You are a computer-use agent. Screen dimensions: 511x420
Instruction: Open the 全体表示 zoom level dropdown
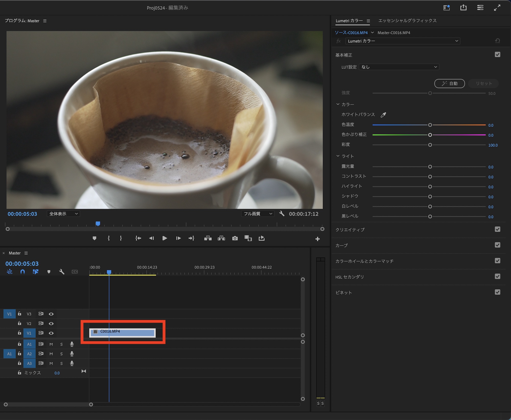63,214
